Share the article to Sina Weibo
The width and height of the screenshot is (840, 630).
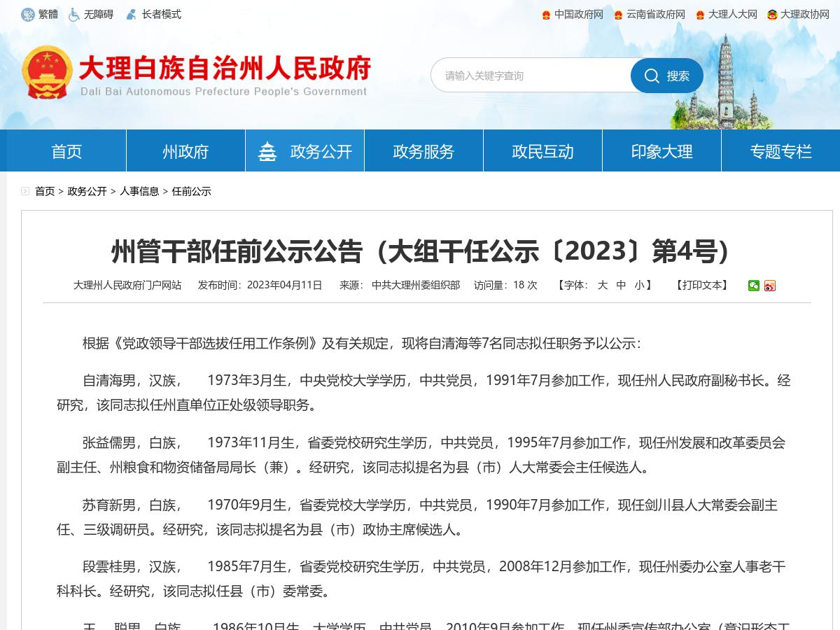tap(769, 286)
